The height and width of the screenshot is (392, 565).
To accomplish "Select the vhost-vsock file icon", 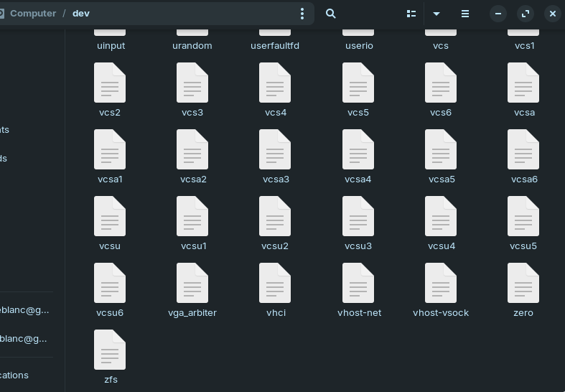I will pyautogui.click(x=441, y=283).
